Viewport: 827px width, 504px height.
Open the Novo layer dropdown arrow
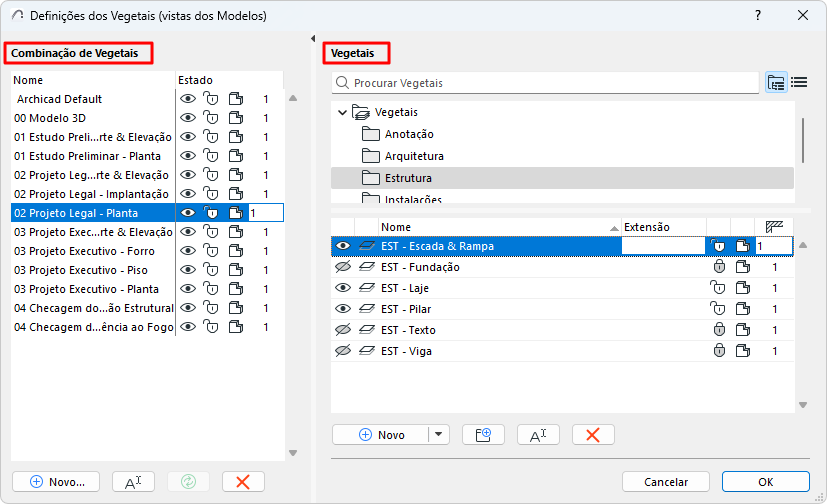point(438,435)
